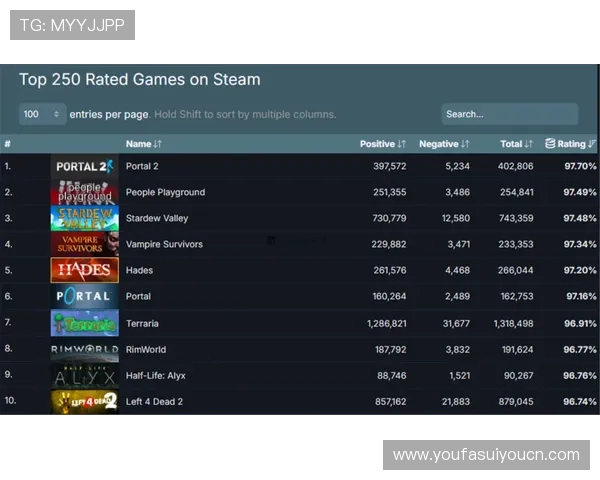Open the RimWorld name link
The height and width of the screenshot is (480, 600).
[x=146, y=349]
